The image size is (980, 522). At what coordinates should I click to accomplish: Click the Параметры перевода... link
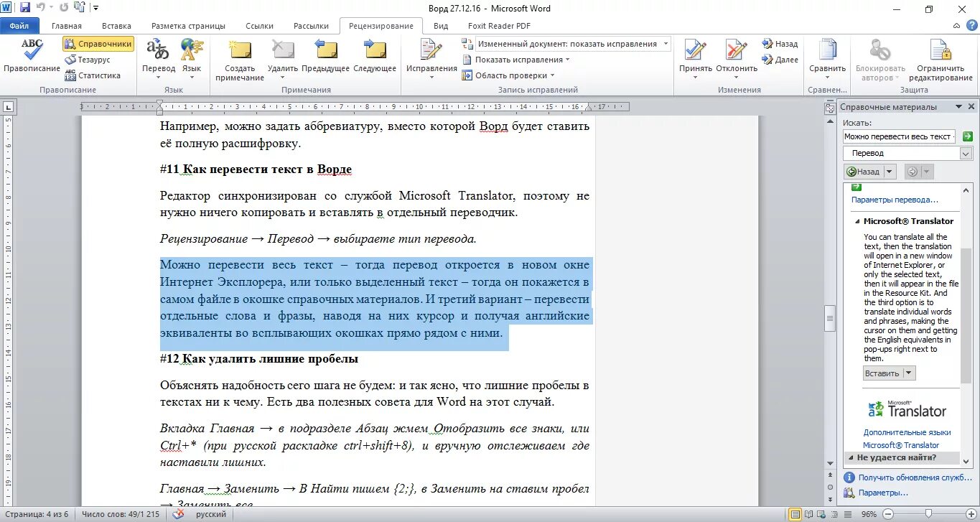(895, 200)
